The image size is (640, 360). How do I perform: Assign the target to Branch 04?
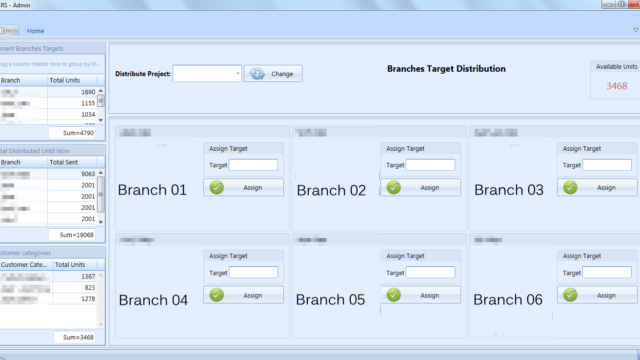tap(243, 295)
